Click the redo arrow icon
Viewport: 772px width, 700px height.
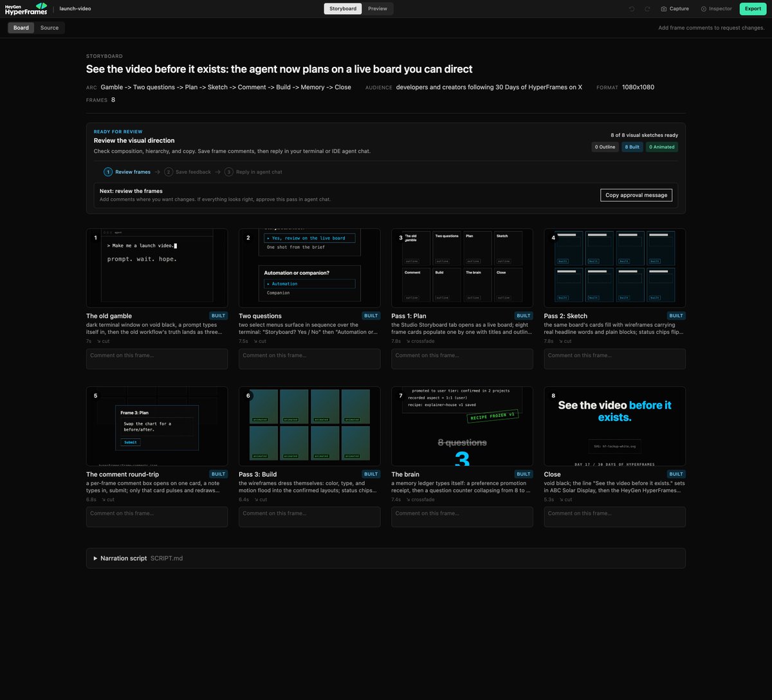coord(647,9)
